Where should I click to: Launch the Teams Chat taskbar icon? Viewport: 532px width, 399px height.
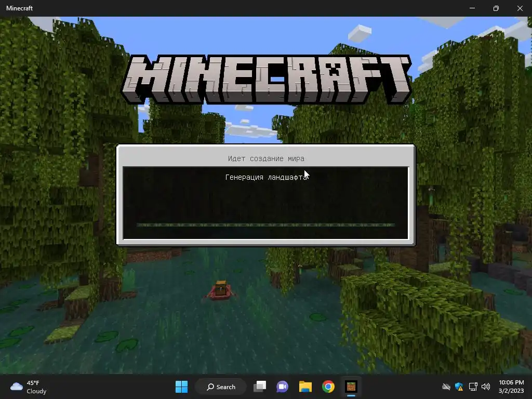coord(282,387)
